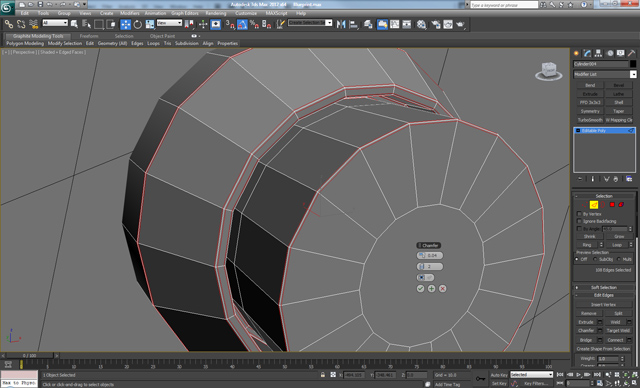
Task: Select the Off preview selection radio
Action: [x=577, y=259]
